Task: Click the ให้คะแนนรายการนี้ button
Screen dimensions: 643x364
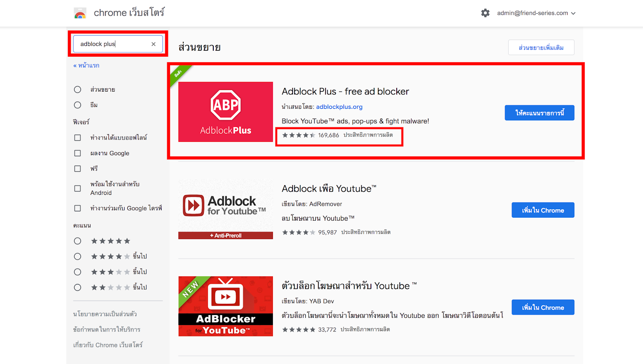Action: tap(539, 113)
